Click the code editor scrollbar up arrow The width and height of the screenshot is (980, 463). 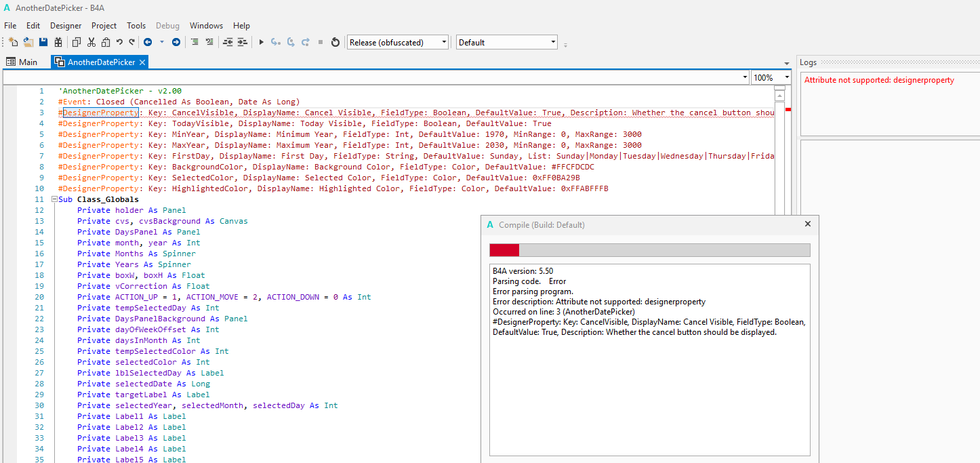click(x=779, y=94)
